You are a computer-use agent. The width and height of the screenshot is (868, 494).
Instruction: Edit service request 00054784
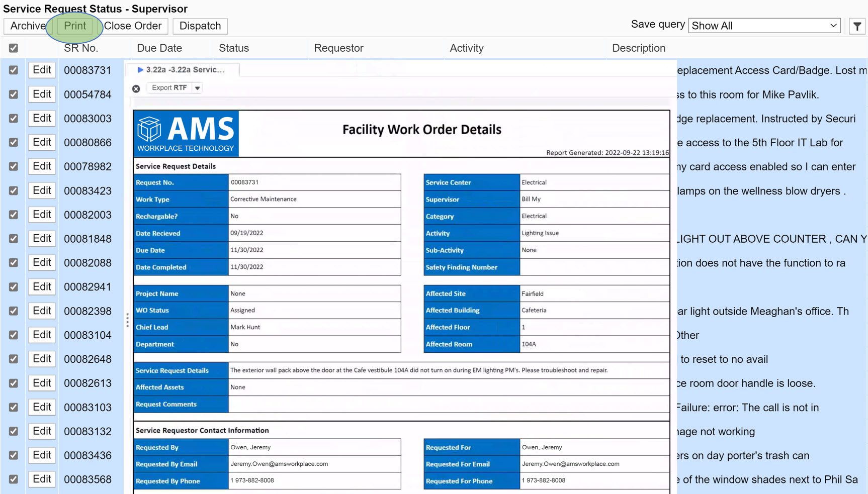click(x=42, y=94)
